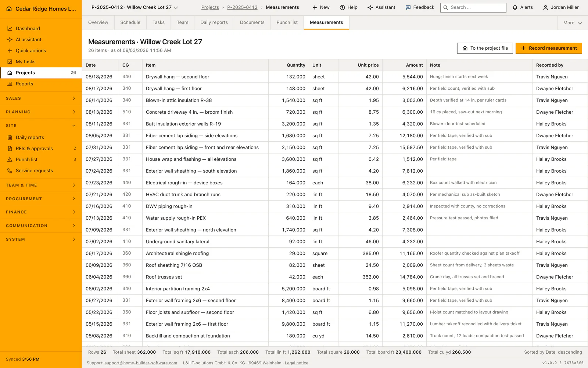
Task: Expand the Communication section
Action: [x=41, y=226]
